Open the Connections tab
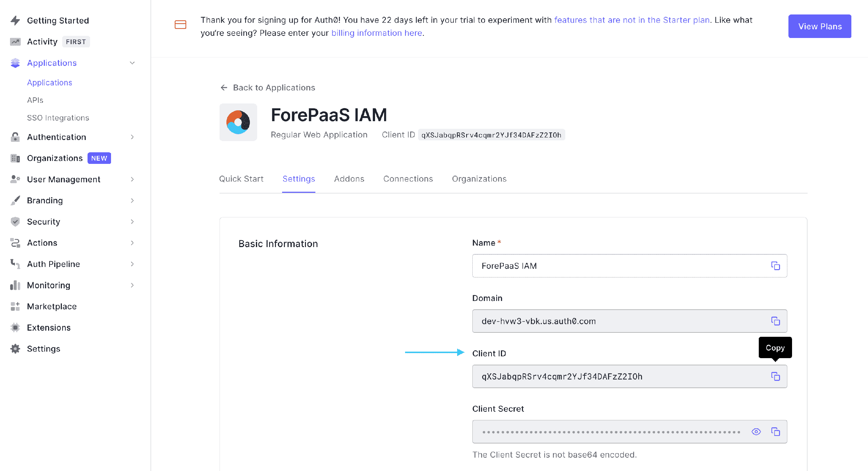The width and height of the screenshot is (868, 471). [408, 179]
